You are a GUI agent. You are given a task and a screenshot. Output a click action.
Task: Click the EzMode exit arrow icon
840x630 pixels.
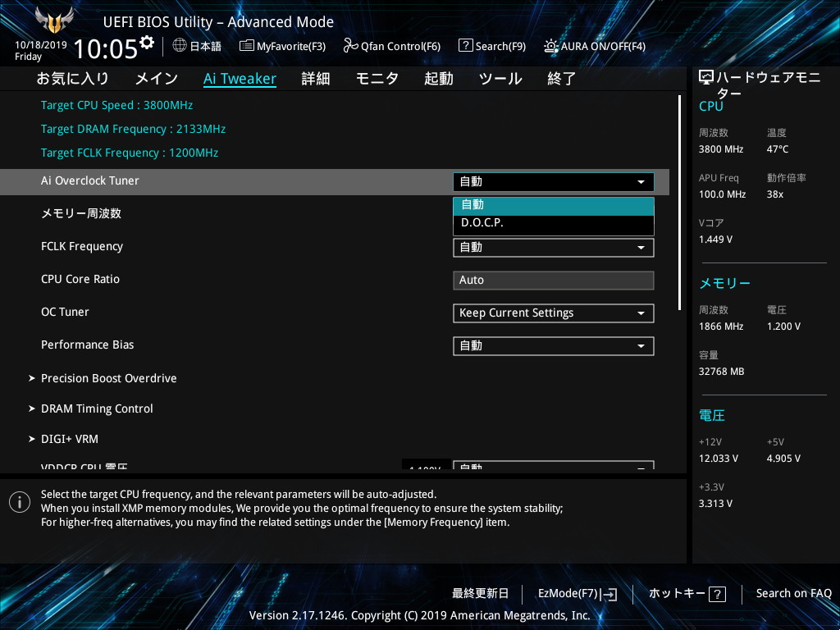pos(609,594)
